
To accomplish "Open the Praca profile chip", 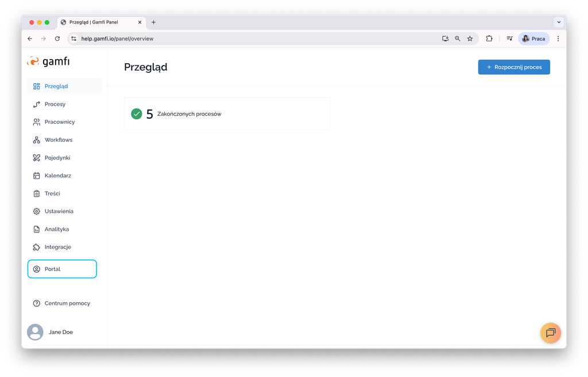I will coord(533,38).
